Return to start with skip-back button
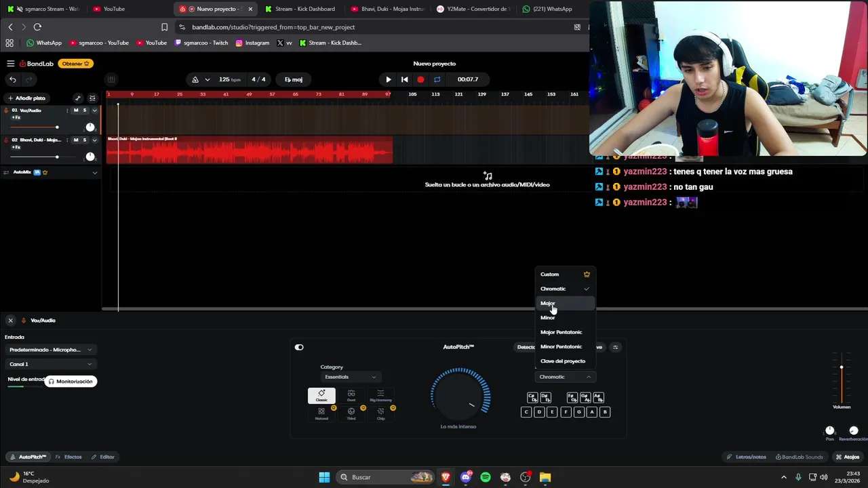 404,79
